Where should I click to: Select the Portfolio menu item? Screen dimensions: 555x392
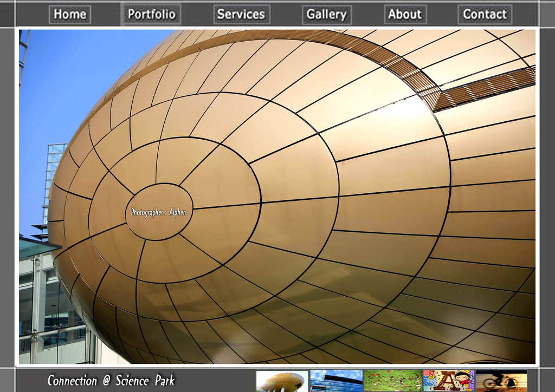click(152, 15)
